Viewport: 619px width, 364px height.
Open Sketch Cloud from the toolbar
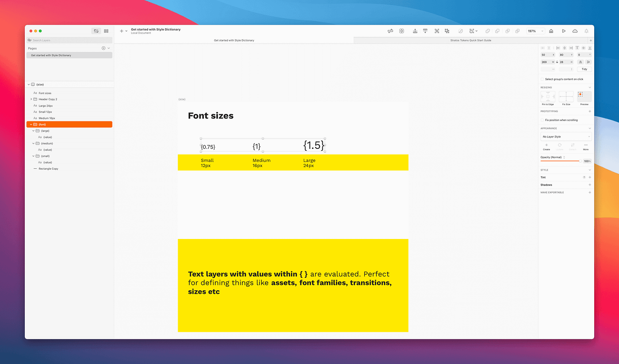[575, 31]
